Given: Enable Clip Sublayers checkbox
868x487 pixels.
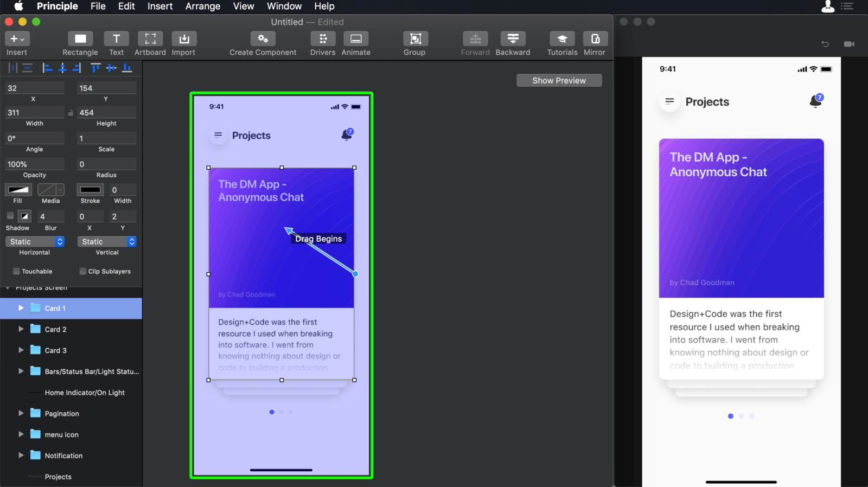Looking at the screenshot, I should [83, 271].
